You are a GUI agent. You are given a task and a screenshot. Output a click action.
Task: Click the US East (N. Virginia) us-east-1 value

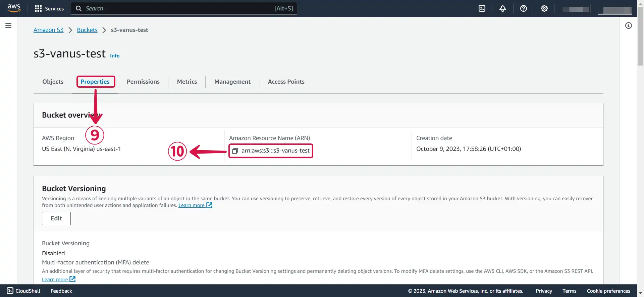82,149
